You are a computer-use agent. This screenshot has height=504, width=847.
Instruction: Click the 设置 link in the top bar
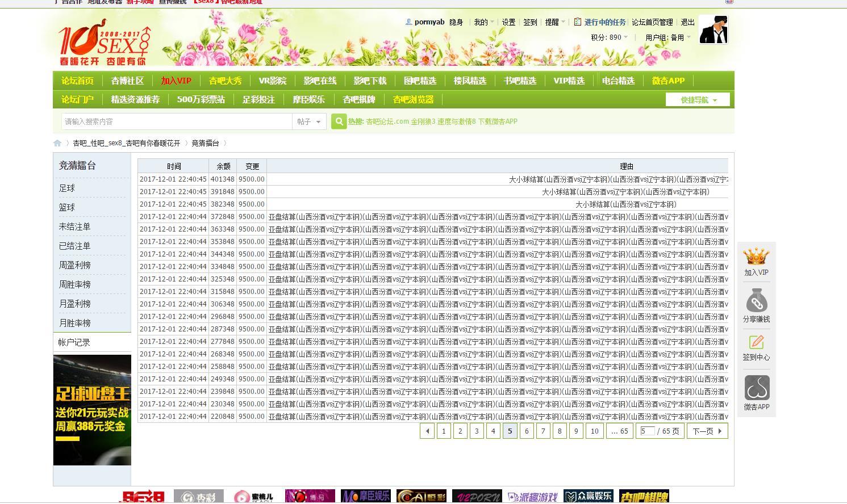(x=508, y=22)
